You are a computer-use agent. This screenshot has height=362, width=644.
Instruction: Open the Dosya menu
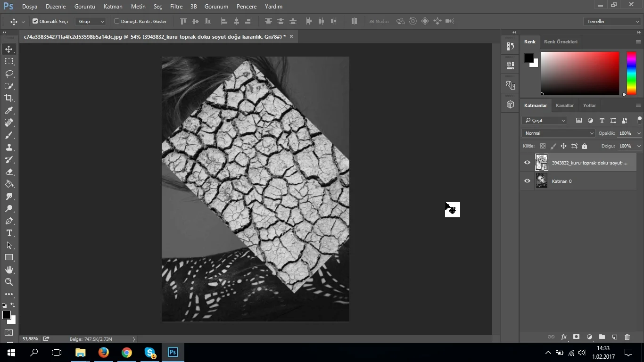29,7
